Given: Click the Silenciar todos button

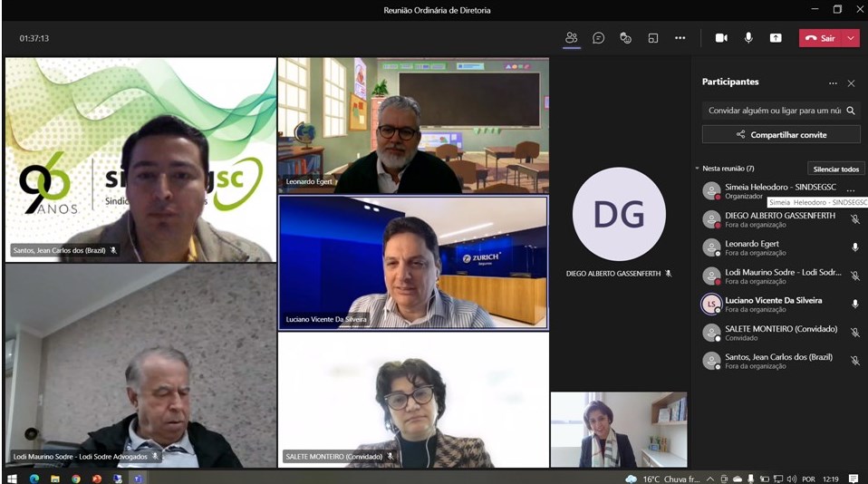Looking at the screenshot, I should pos(835,169).
